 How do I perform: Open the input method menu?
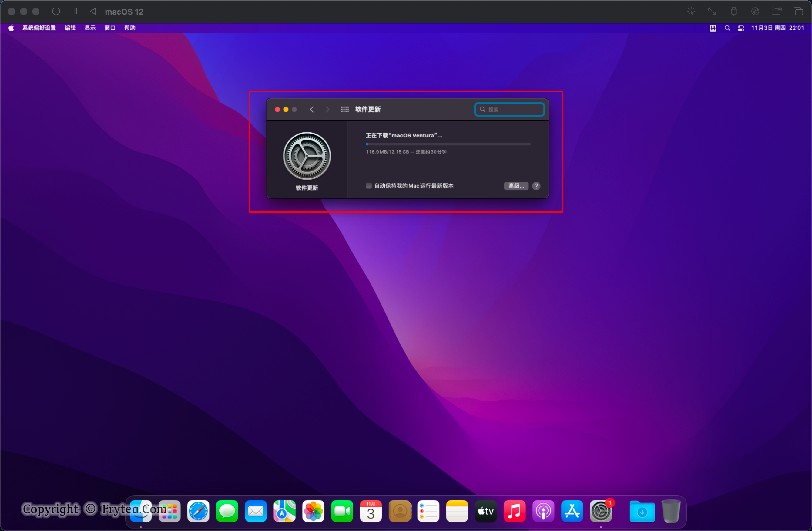713,28
